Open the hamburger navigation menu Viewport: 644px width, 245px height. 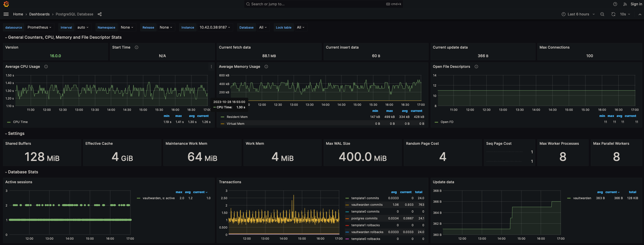6,14
